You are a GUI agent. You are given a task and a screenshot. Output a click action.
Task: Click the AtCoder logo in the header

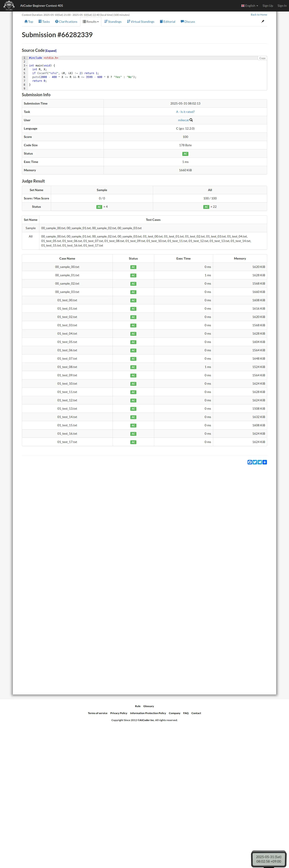[x=9, y=5]
